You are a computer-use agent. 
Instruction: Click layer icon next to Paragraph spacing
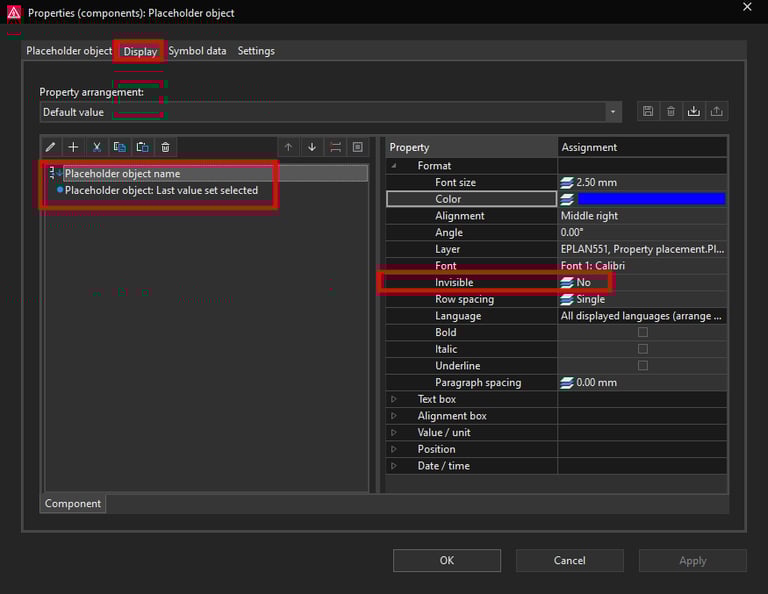pyautogui.click(x=567, y=382)
